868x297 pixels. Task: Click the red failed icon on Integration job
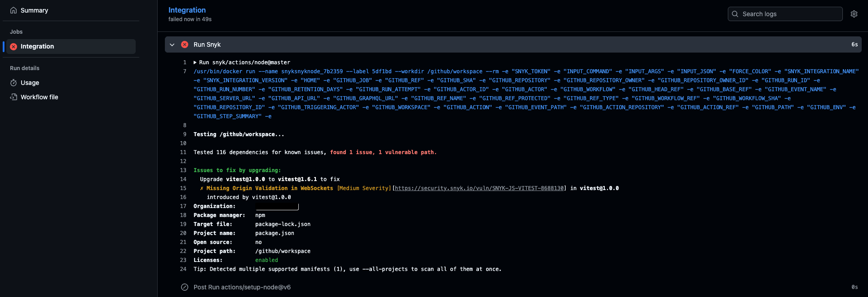tap(13, 47)
